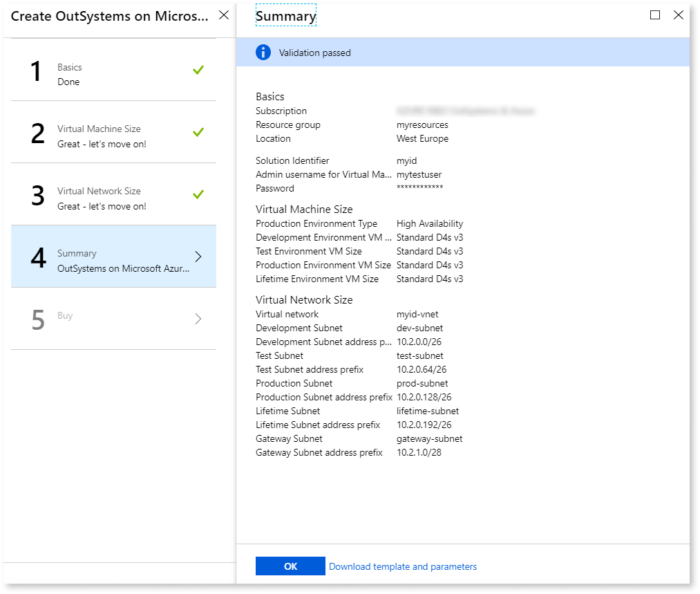Open the chevron arrow on the Summary step

click(x=198, y=257)
